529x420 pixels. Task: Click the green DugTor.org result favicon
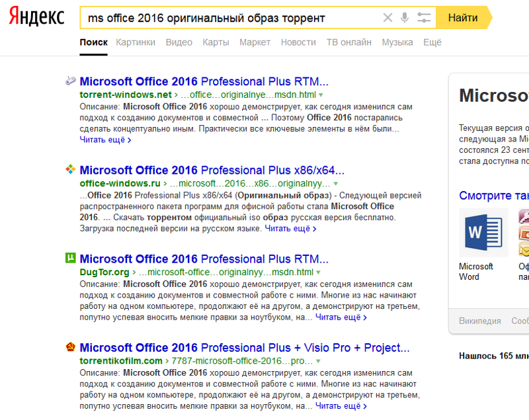coord(70,259)
